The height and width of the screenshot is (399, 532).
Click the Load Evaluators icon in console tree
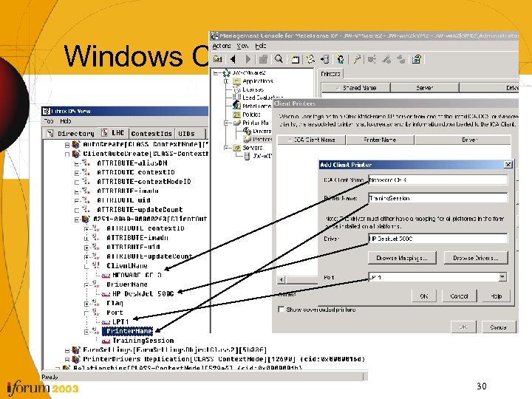237,98
